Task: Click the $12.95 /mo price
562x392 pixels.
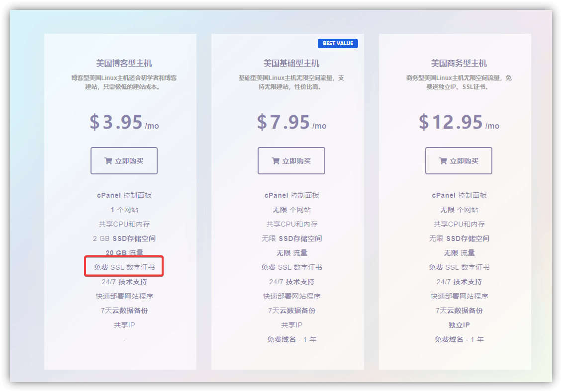Action: click(459, 122)
